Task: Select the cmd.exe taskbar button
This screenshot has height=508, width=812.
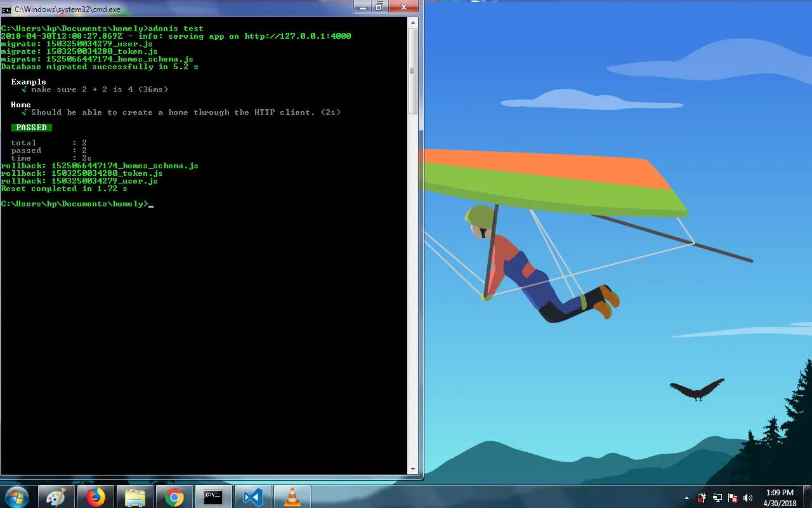Action: pos(214,497)
